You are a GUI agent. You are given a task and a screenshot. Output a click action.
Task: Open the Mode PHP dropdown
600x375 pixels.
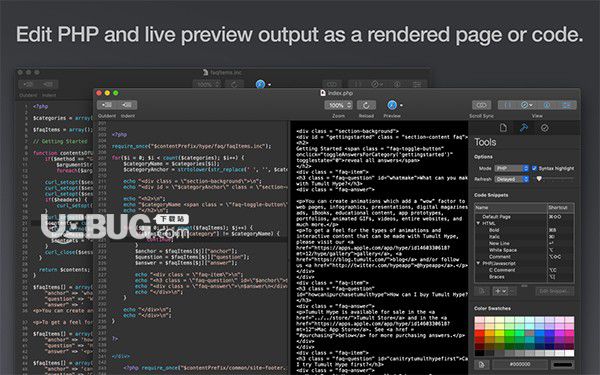tap(512, 168)
